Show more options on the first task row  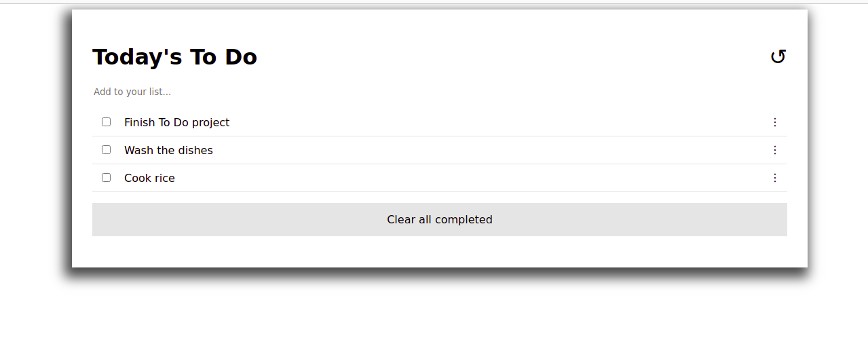(x=775, y=122)
